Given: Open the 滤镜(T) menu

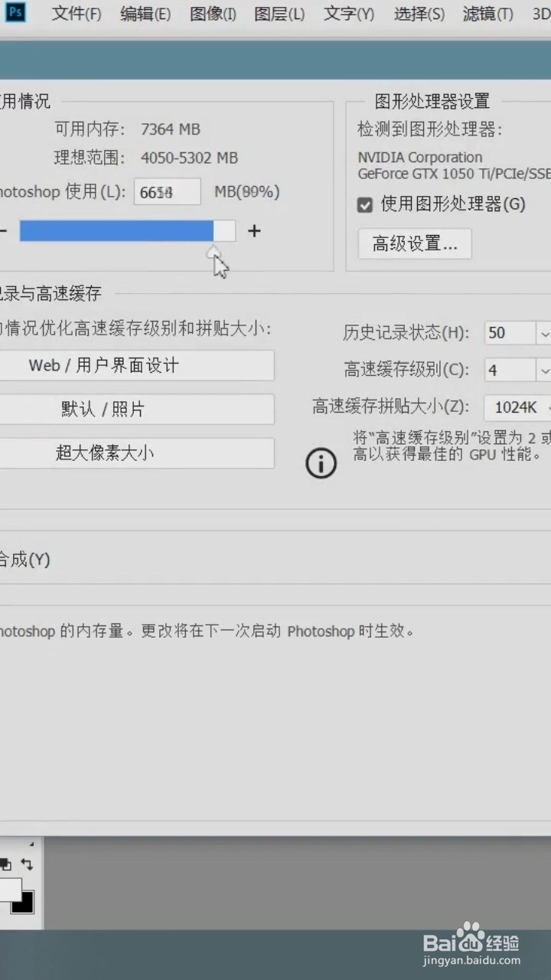Looking at the screenshot, I should [x=488, y=14].
